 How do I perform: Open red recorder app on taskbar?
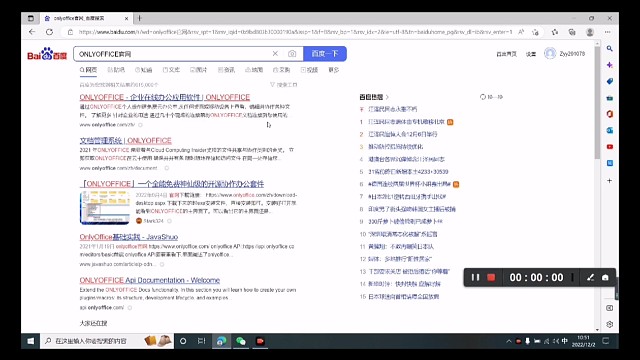(260, 341)
